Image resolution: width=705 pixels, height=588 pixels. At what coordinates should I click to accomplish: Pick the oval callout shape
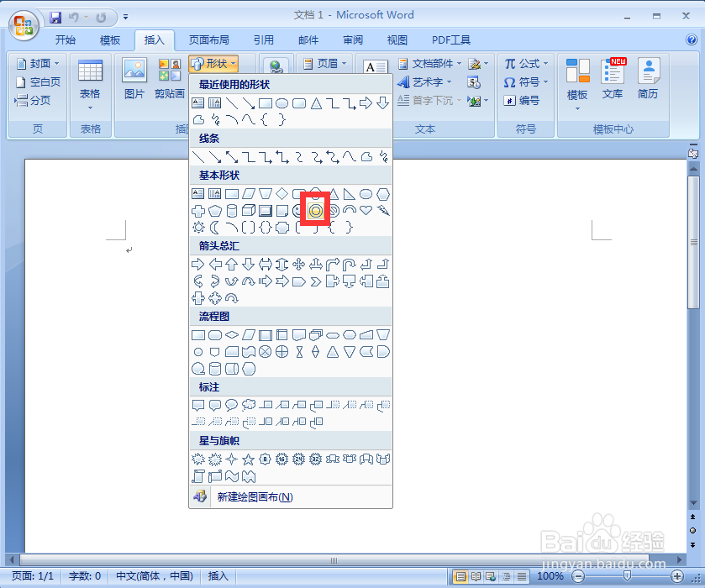(232, 405)
